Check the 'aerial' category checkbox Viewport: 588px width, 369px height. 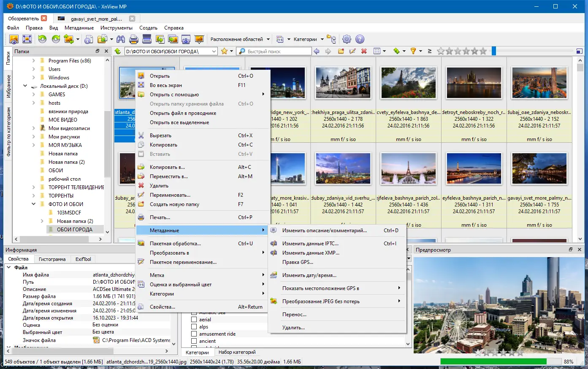[x=194, y=320]
